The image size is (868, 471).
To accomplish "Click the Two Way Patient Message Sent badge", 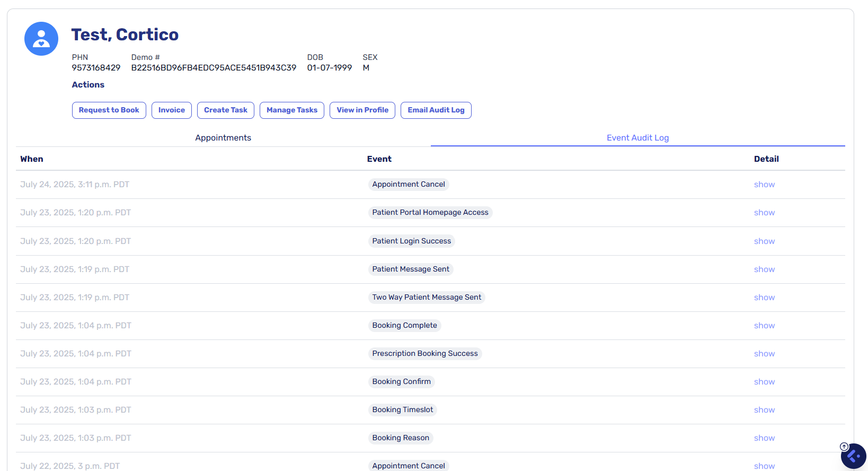I will click(x=427, y=298).
